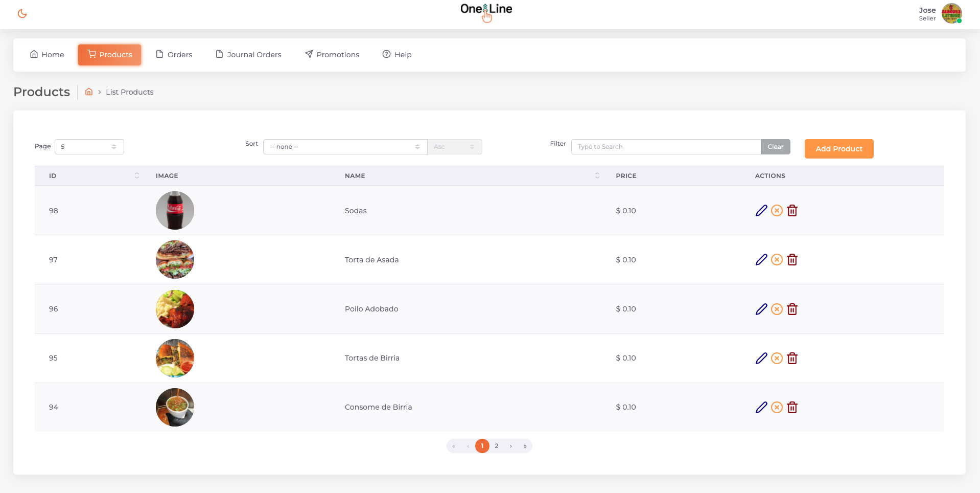
Task: Open Jose's profile avatar
Action: coord(951,14)
